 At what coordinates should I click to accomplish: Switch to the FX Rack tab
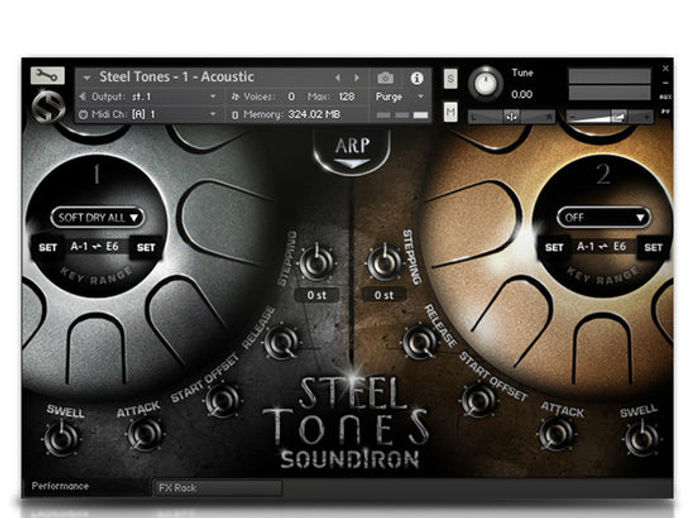[x=218, y=488]
